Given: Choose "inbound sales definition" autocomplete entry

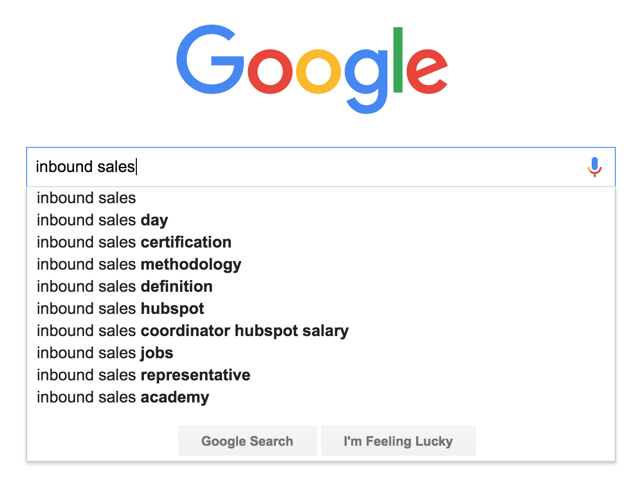Looking at the screenshot, I should click(x=125, y=287).
